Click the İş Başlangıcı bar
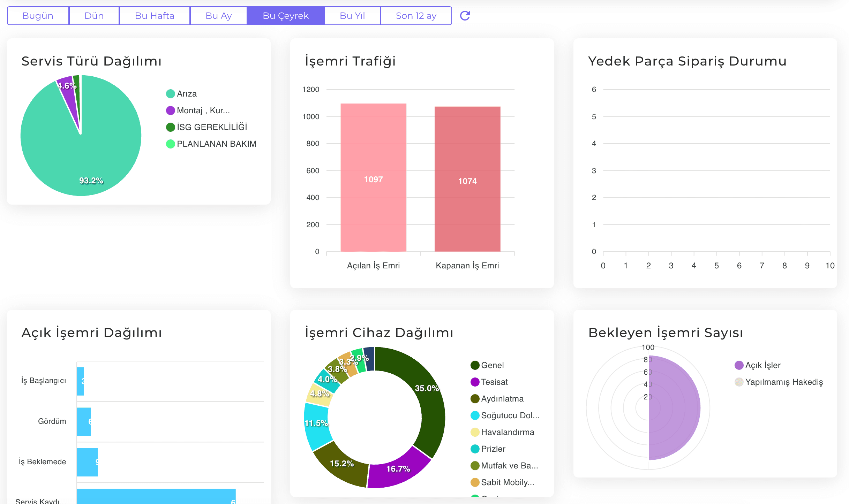Viewport: 849px width, 504px height. (80, 381)
